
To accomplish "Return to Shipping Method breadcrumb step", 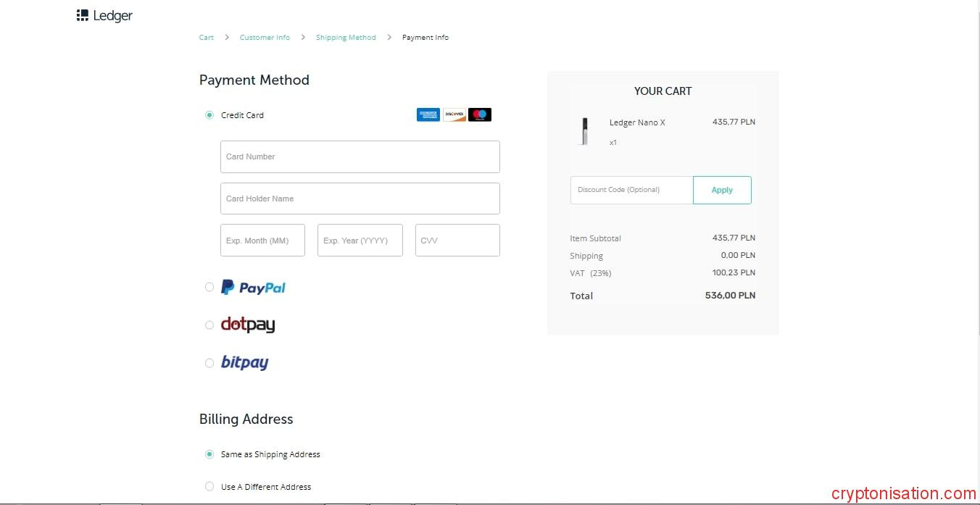I will pos(346,38).
